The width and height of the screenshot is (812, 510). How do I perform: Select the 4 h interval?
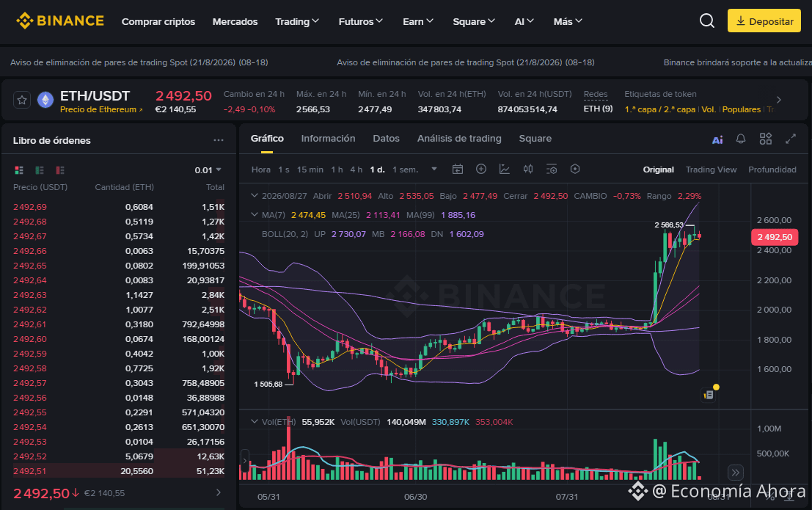(x=356, y=170)
